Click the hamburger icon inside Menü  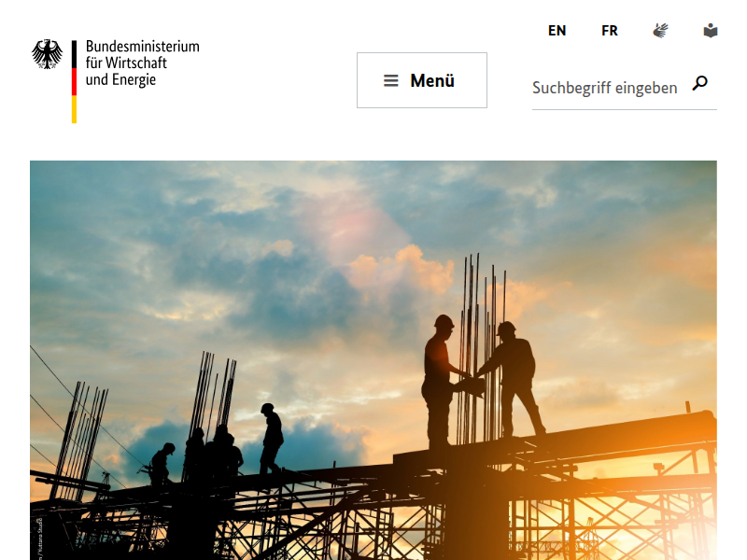tap(390, 80)
